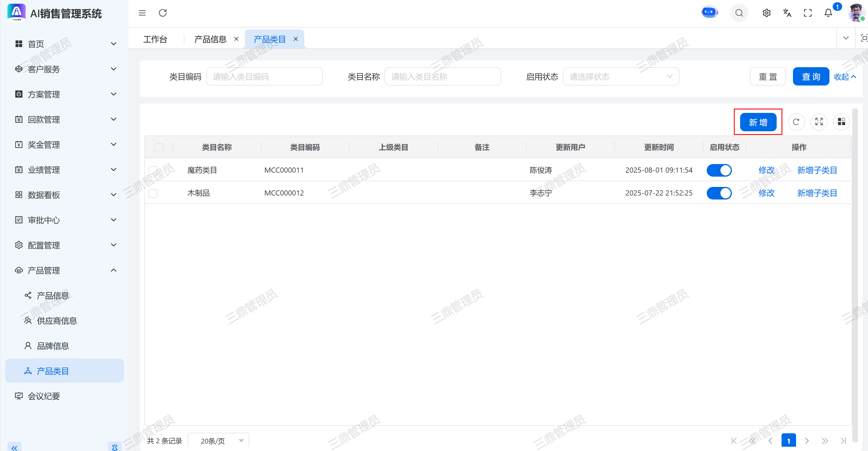Open 供应商信息 in the sidebar
The width and height of the screenshot is (868, 451).
click(57, 320)
